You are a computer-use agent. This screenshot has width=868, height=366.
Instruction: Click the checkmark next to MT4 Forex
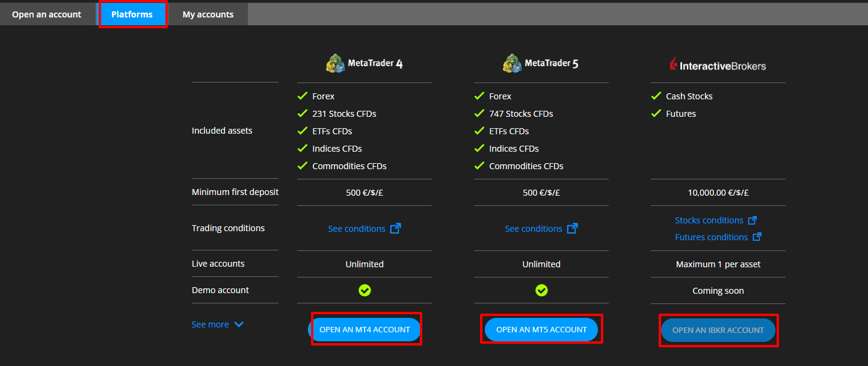tap(303, 96)
